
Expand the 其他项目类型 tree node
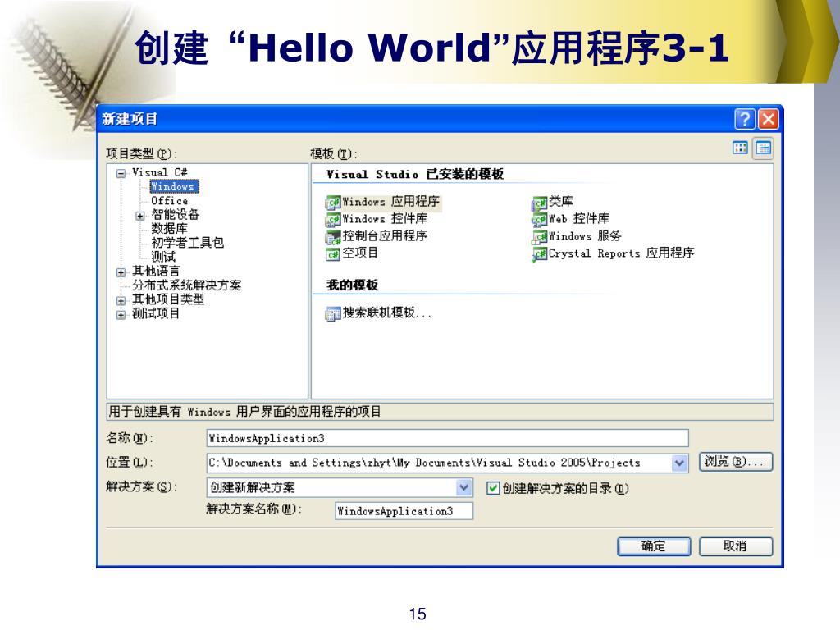(121, 301)
